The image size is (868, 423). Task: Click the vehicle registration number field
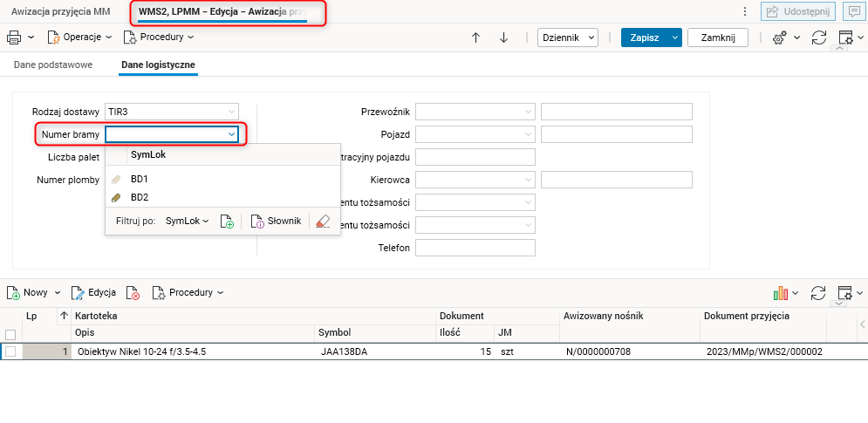tap(475, 157)
